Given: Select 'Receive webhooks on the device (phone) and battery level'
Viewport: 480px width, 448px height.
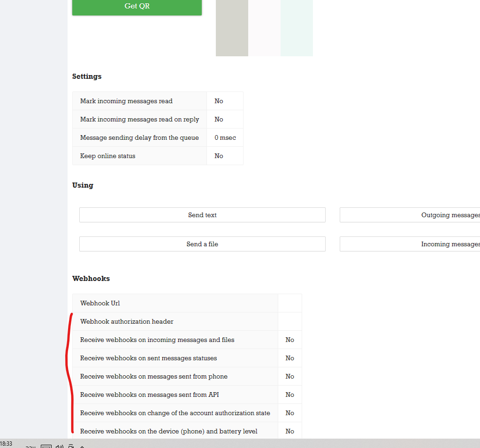Looking at the screenshot, I should point(168,432).
